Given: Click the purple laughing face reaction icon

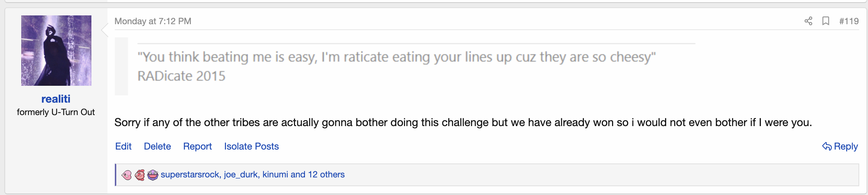Looking at the screenshot, I should (153, 175).
